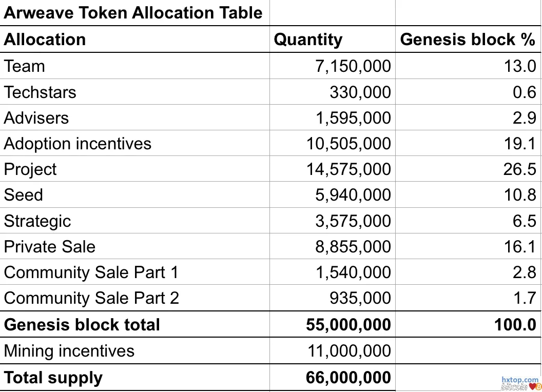The height and width of the screenshot is (392, 542).
Task: Select the Techstars quantity cell 330,000
Action: point(359,92)
